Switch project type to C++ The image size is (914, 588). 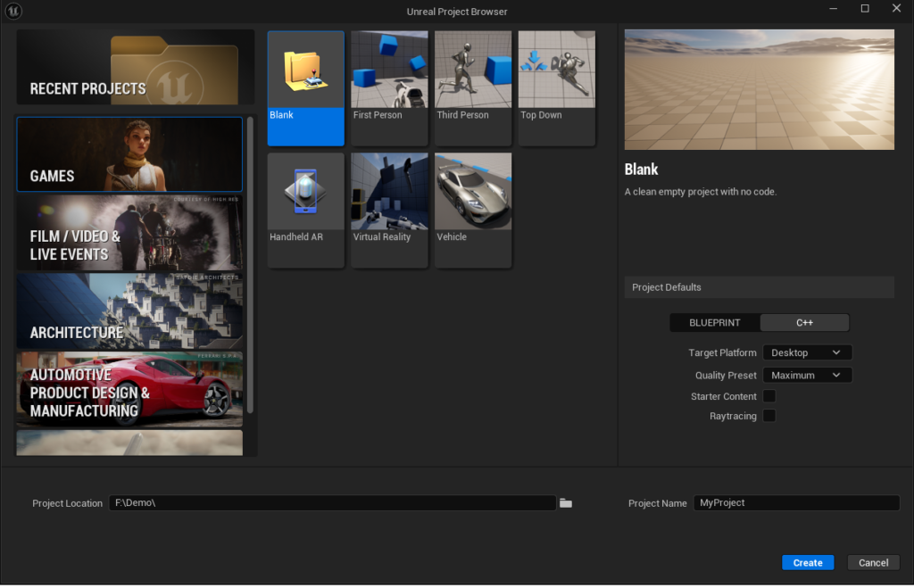804,322
